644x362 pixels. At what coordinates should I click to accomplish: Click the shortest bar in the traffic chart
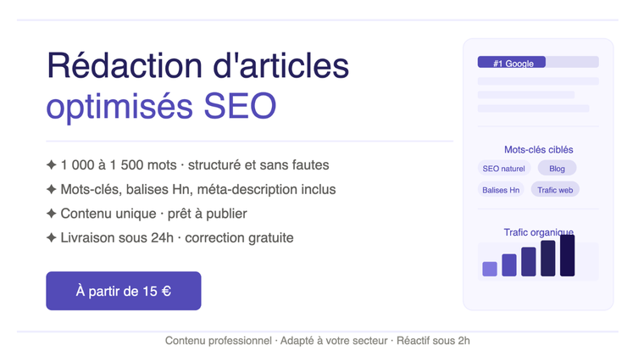[490, 269]
